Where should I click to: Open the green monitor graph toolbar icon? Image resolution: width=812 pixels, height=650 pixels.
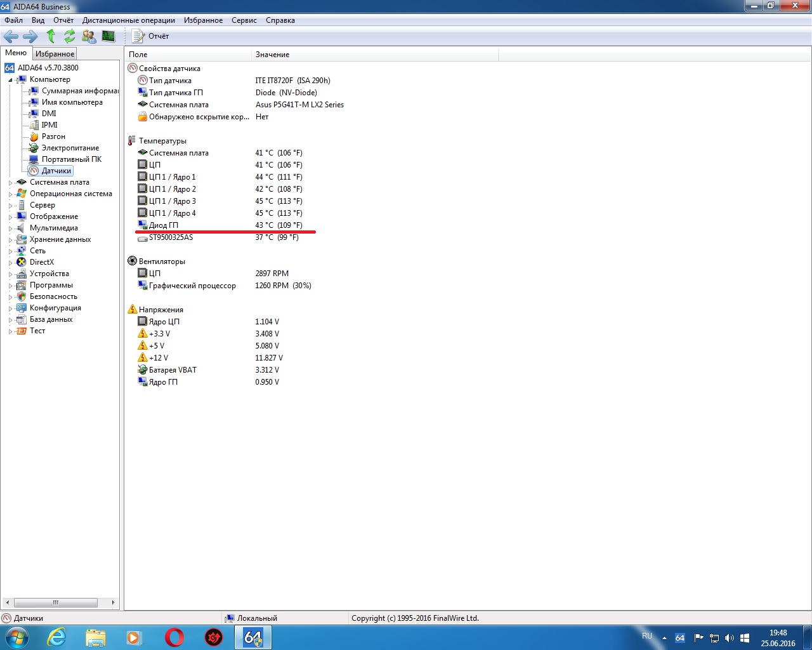108,36
